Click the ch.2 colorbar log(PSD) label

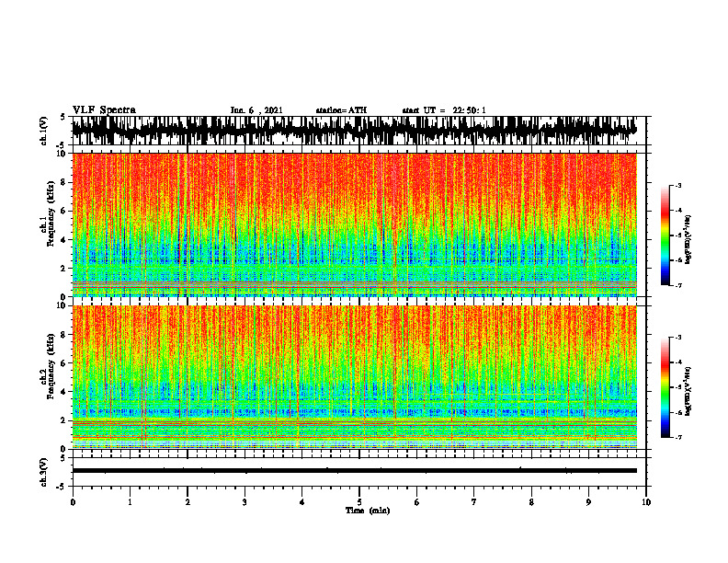[x=688, y=391]
